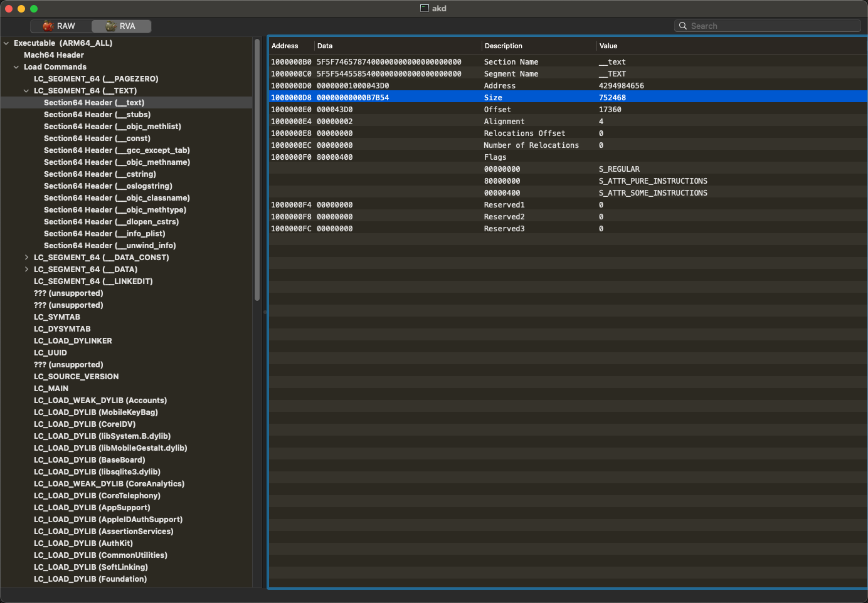Select the S_ATTR_PURE_INSTRUCTIONS flag row

(x=568, y=181)
